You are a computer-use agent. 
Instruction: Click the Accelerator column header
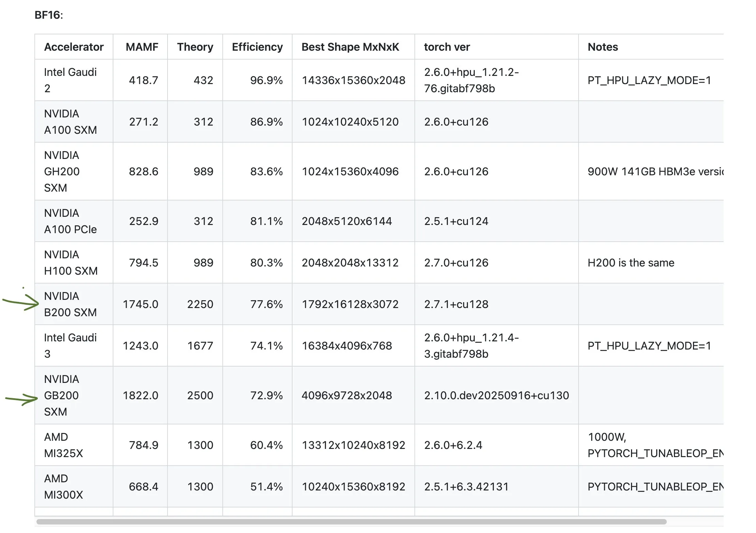(74, 47)
